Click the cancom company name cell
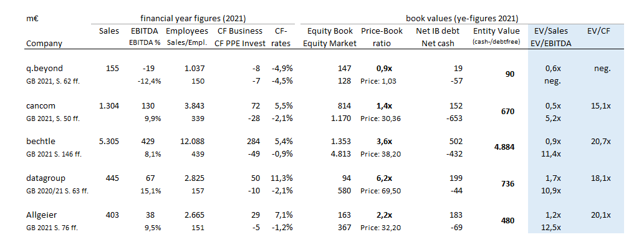The image size is (644, 247). click(x=39, y=105)
